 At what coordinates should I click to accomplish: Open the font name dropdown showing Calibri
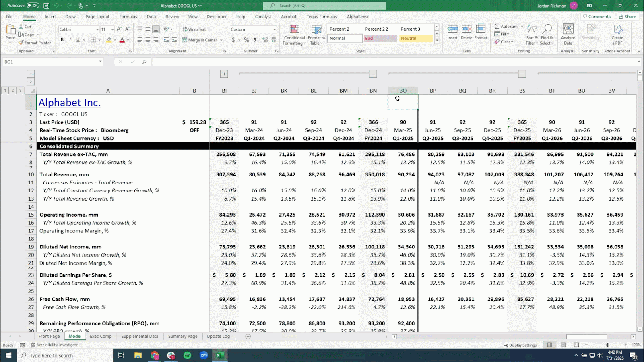click(79, 29)
